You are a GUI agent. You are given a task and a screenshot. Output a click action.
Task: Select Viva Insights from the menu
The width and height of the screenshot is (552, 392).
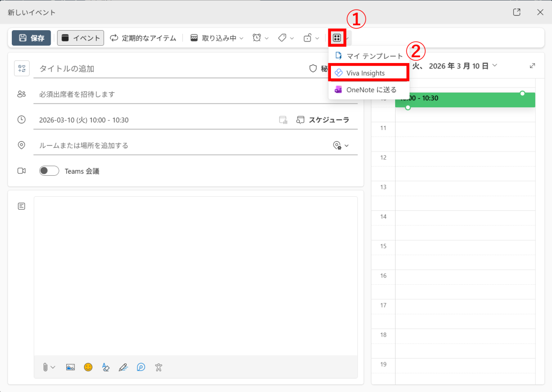coord(365,73)
